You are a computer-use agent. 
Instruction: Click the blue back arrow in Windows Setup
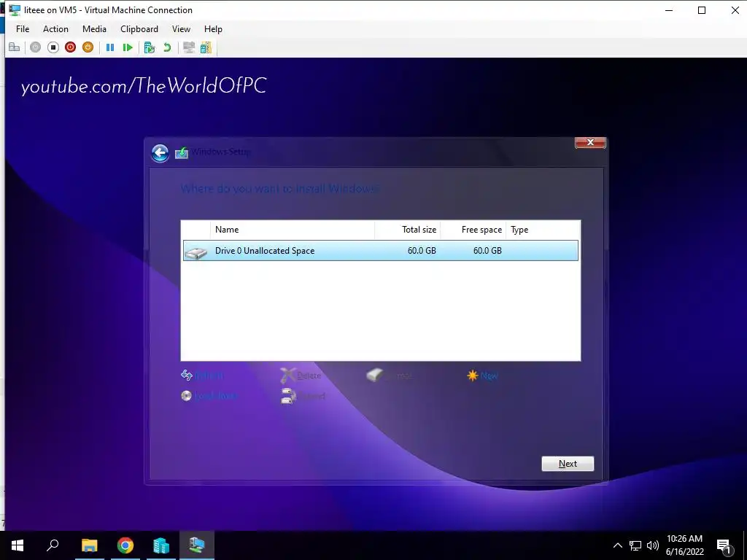coord(160,153)
